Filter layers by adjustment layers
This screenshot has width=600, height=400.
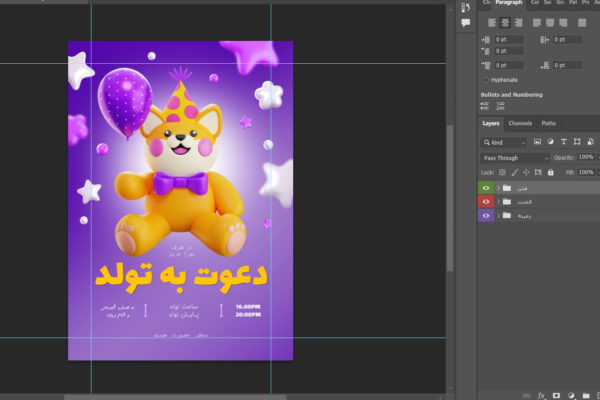click(x=551, y=142)
